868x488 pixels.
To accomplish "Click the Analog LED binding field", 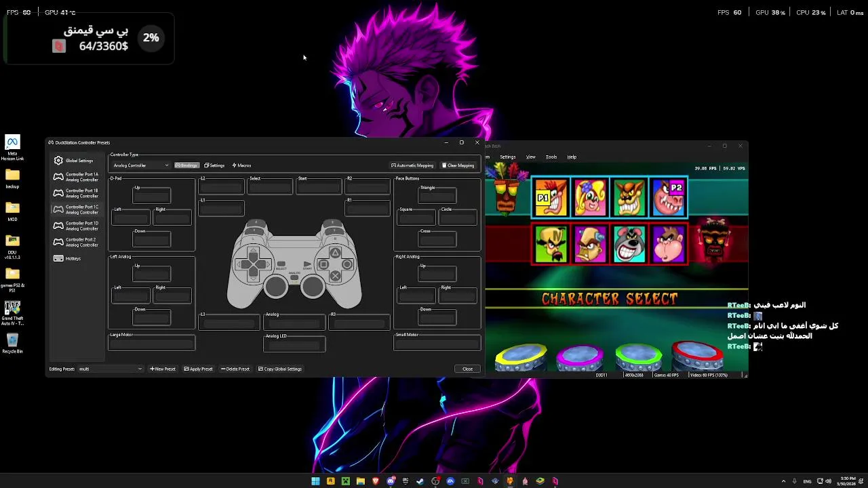I will (294, 345).
